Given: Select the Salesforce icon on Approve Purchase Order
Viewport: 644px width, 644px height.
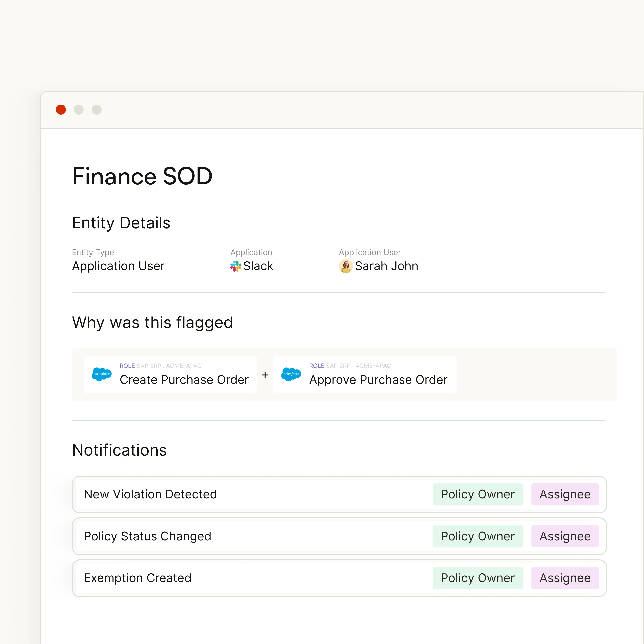Looking at the screenshot, I should tap(291, 374).
